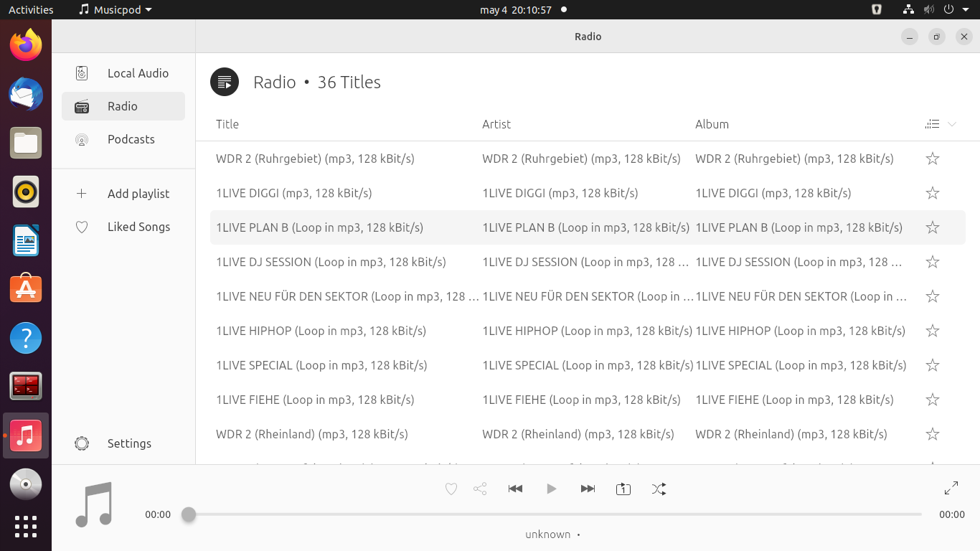Click Add playlist

point(123,194)
